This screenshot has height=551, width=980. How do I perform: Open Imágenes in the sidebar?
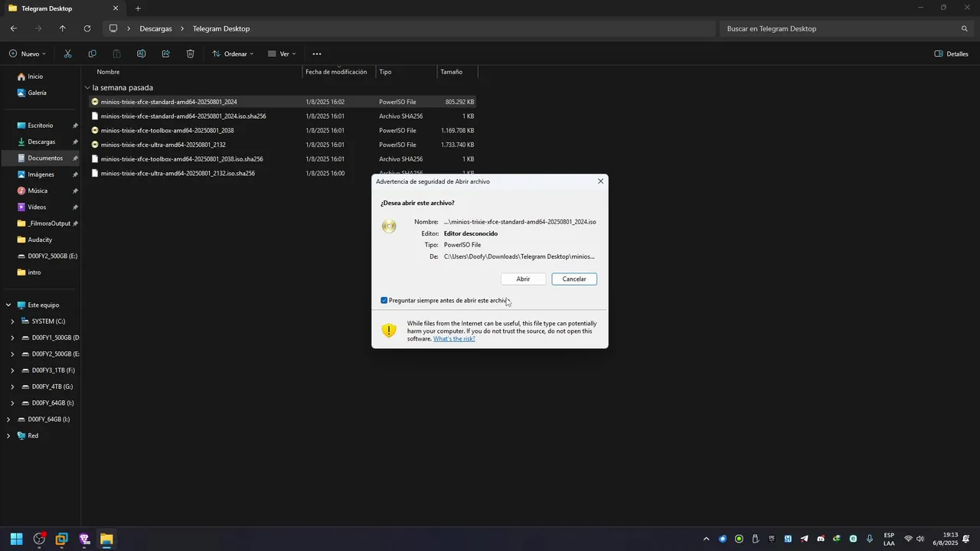pos(40,174)
